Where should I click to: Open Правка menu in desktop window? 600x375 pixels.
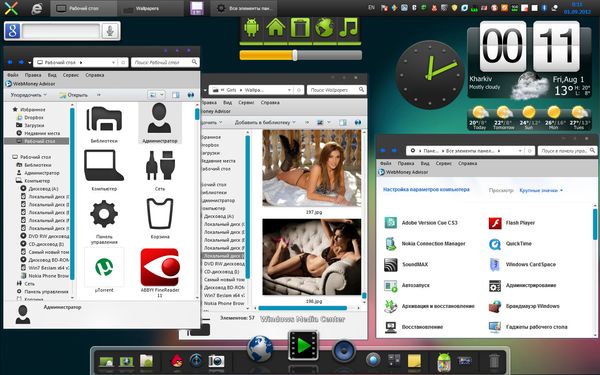[x=33, y=75]
